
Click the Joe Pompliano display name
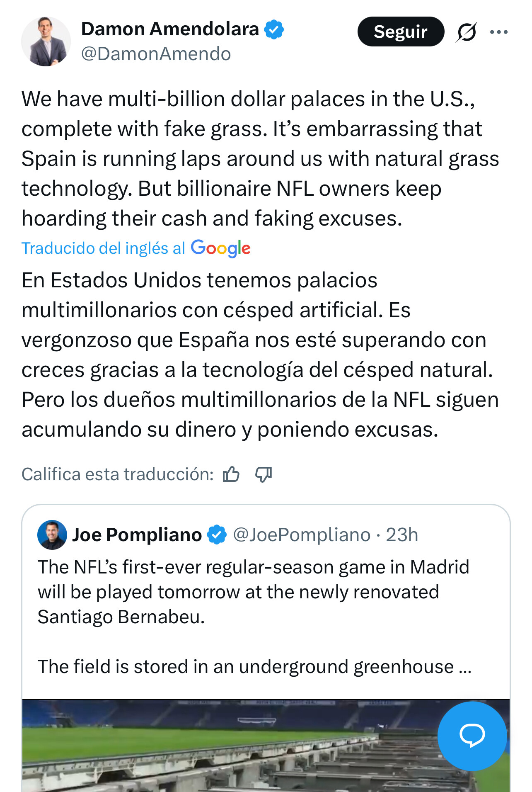click(x=137, y=535)
